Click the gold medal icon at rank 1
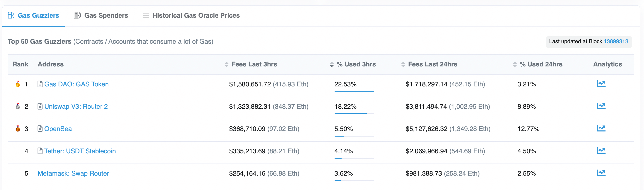 pyautogui.click(x=18, y=84)
